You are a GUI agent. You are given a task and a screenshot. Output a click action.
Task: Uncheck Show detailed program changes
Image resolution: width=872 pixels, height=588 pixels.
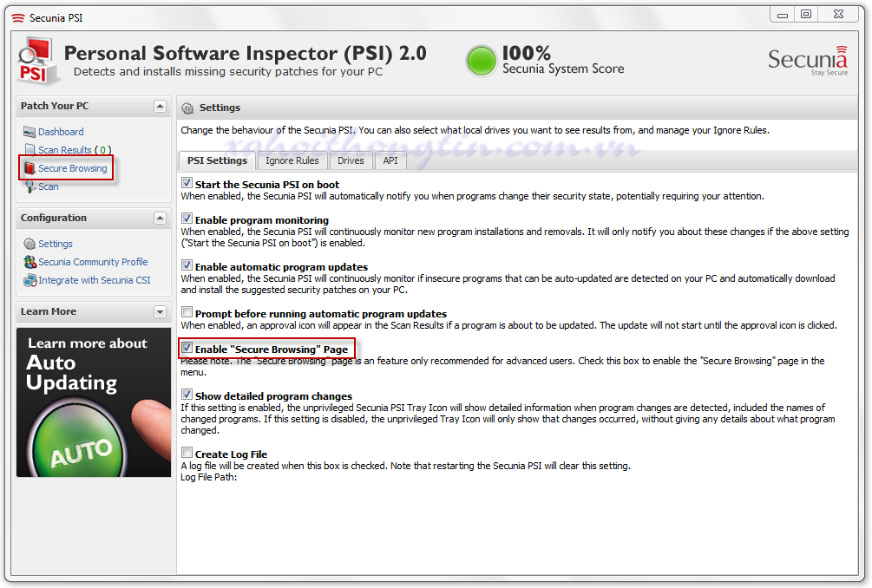tap(187, 395)
